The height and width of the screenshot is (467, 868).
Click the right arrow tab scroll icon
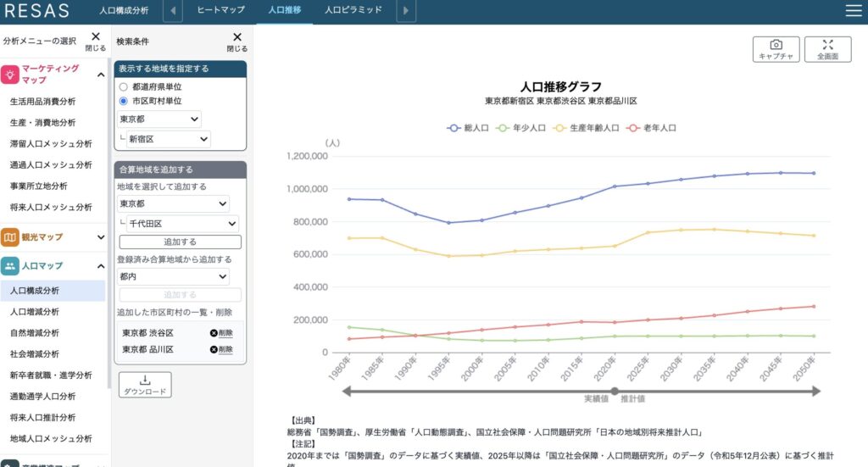point(405,11)
